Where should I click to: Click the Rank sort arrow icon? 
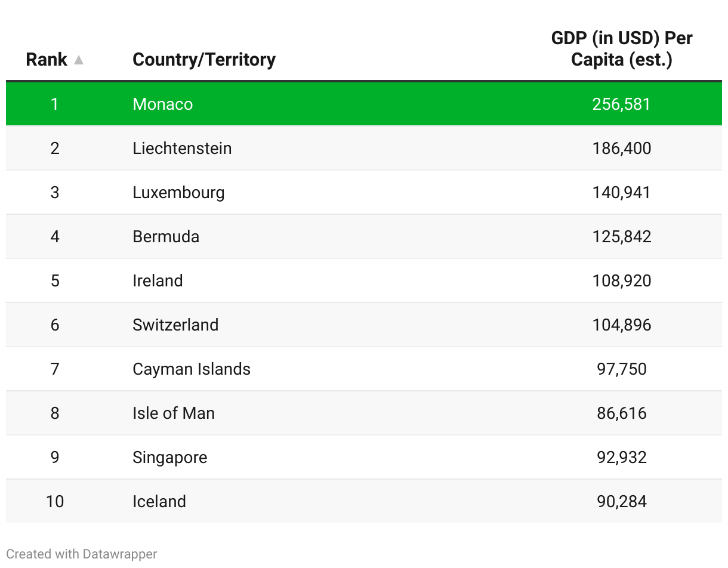(x=79, y=60)
